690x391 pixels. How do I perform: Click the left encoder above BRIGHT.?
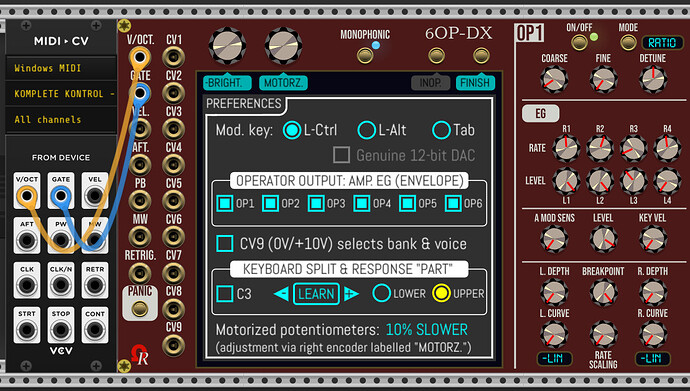pyautogui.click(x=227, y=46)
